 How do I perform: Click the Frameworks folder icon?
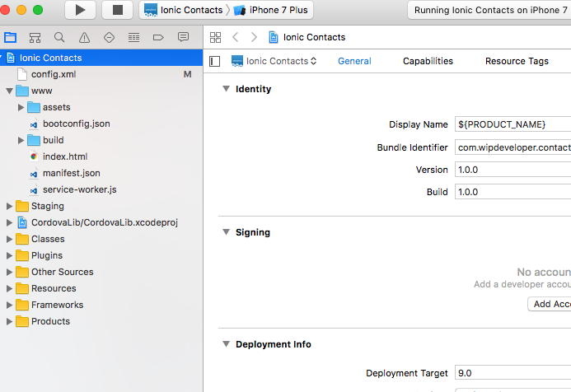point(22,305)
